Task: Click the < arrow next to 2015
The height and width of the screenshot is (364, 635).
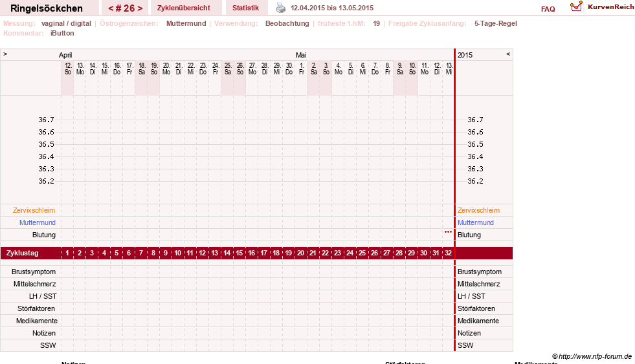Action: (508, 54)
